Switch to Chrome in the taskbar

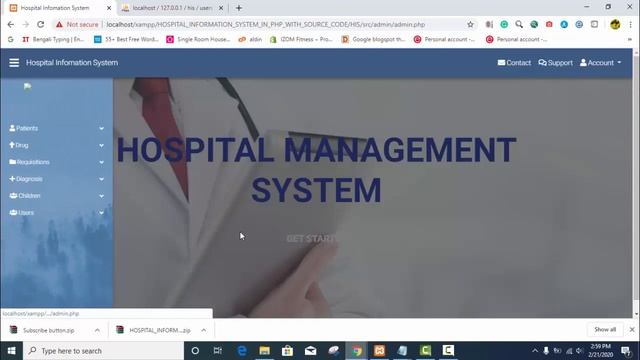[356, 351]
